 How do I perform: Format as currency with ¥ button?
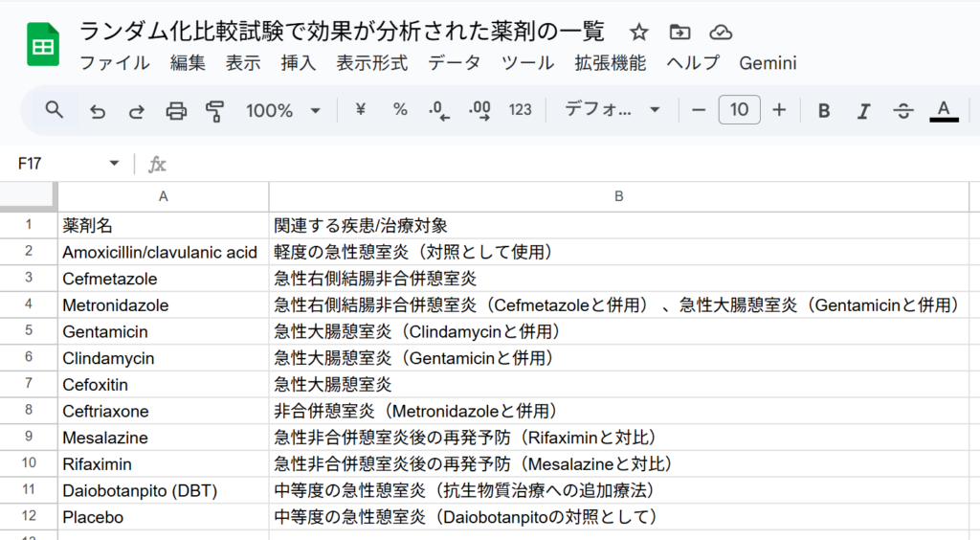click(x=361, y=110)
